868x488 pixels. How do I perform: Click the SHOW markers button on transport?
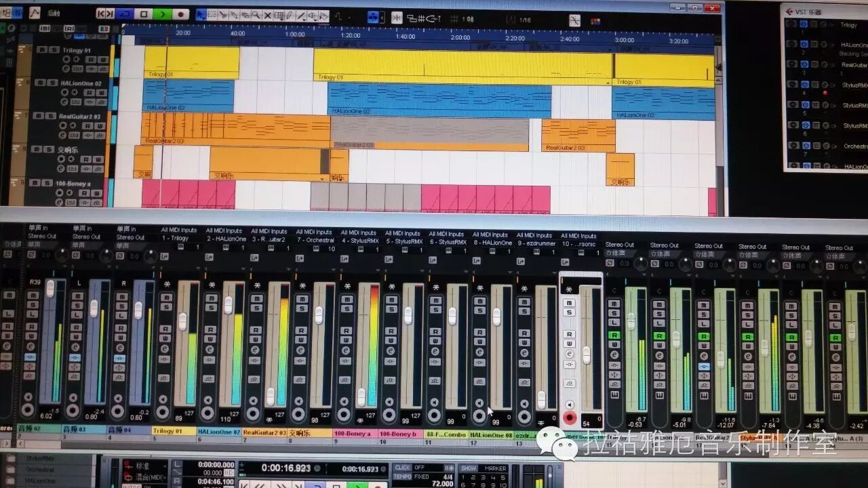[x=469, y=468]
